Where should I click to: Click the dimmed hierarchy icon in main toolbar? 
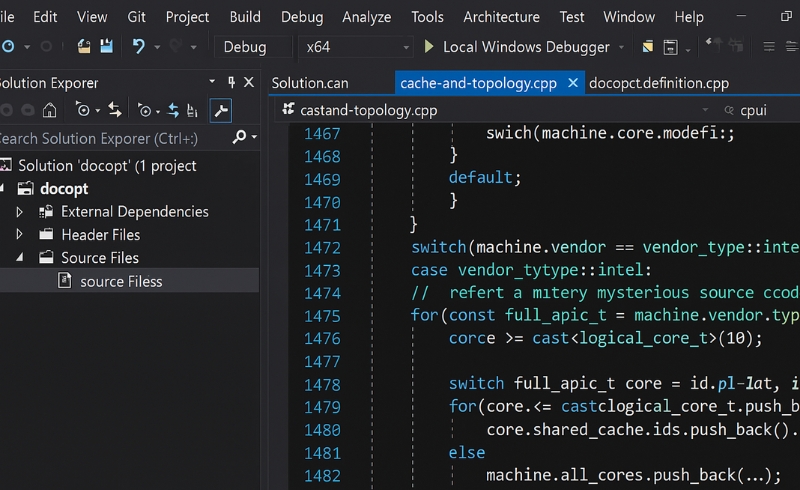click(x=736, y=45)
